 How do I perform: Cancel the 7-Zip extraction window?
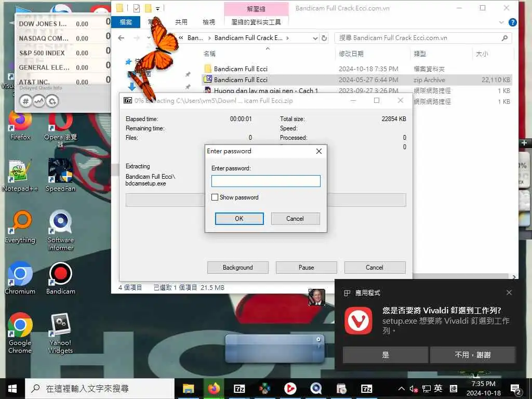(375, 268)
